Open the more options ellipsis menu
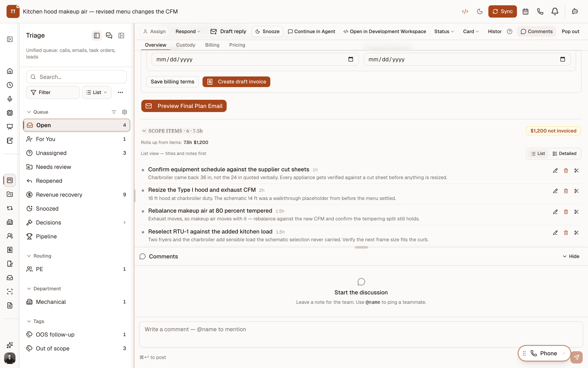The image size is (588, 368). (120, 92)
